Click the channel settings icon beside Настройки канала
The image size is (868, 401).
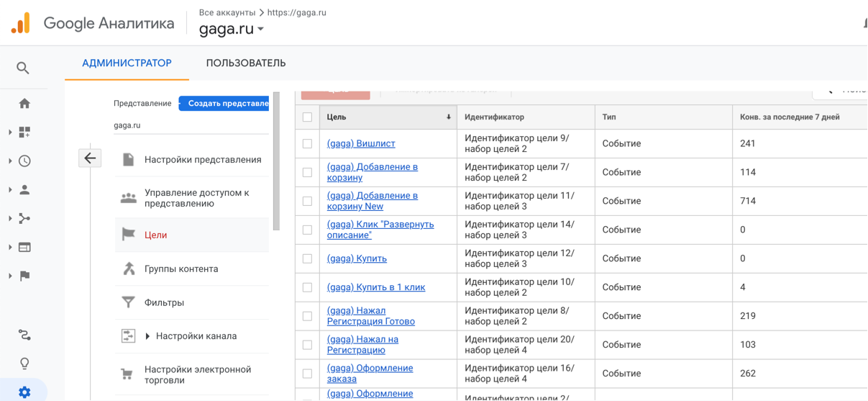coord(128,336)
